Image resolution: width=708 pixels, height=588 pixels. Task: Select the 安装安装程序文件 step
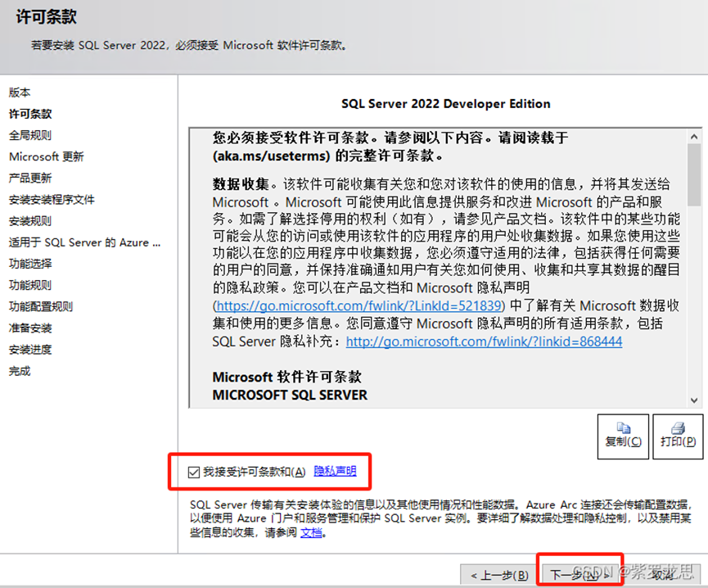pyautogui.click(x=52, y=200)
